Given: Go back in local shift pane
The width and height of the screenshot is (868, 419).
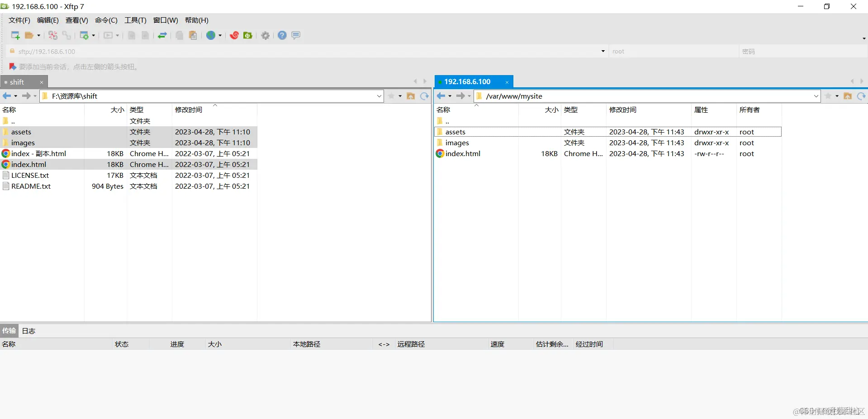Looking at the screenshot, I should (x=7, y=96).
